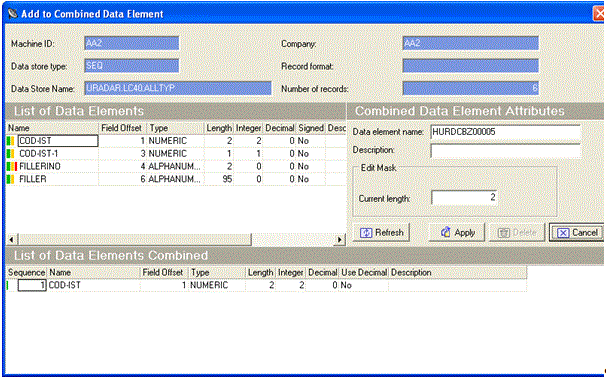The height and width of the screenshot is (379, 606).
Task: Click the colored icon beside COD-IST-1
Action: click(x=10, y=153)
